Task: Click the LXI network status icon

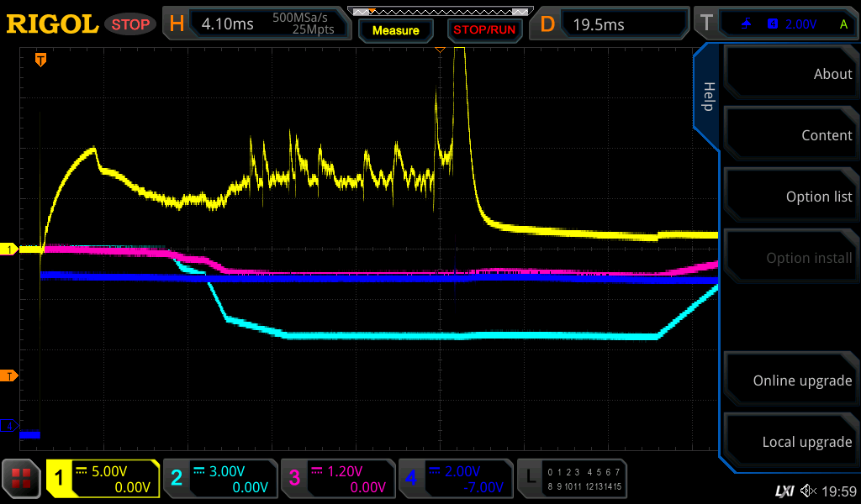Action: click(x=784, y=491)
